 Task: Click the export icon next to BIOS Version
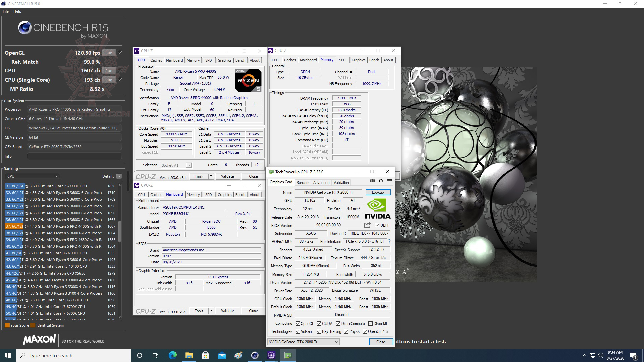pyautogui.click(x=367, y=225)
